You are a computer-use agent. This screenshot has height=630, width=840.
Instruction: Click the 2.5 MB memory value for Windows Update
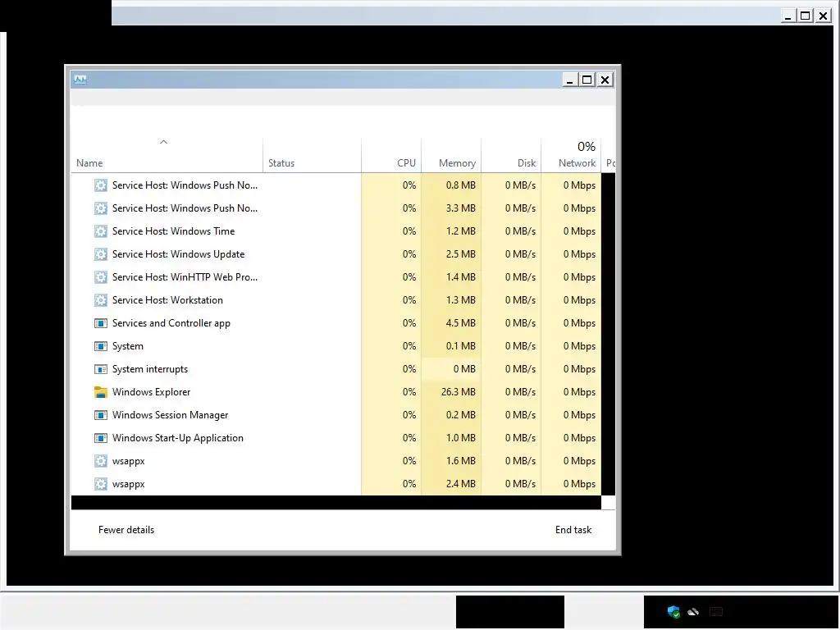click(x=461, y=254)
